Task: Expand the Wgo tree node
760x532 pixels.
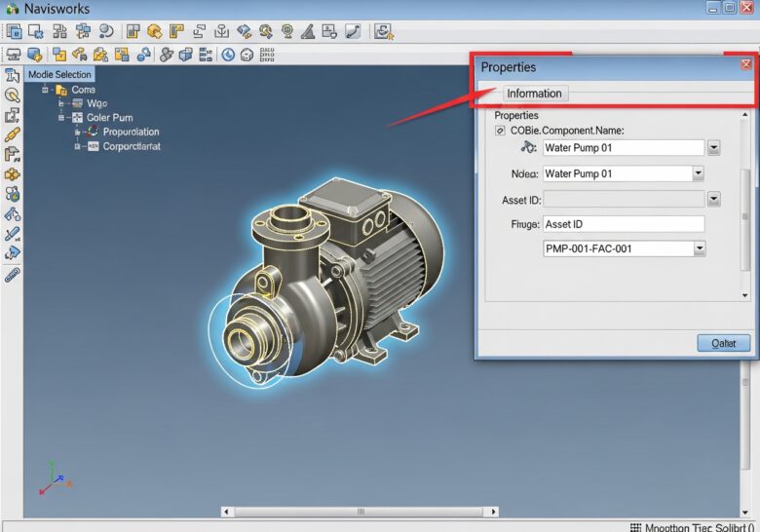Action: 61,103
